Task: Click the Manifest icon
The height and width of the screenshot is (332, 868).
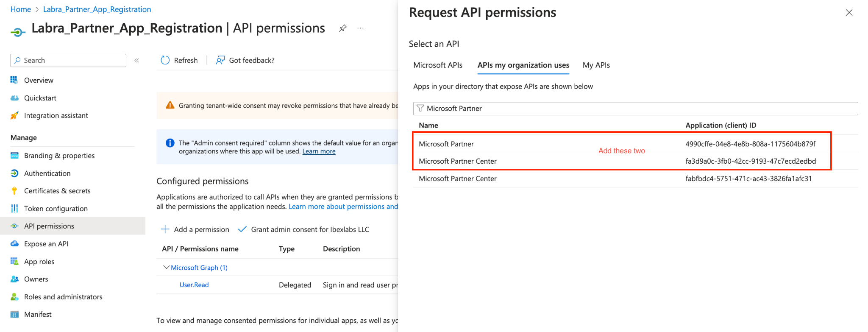Action: (14, 314)
